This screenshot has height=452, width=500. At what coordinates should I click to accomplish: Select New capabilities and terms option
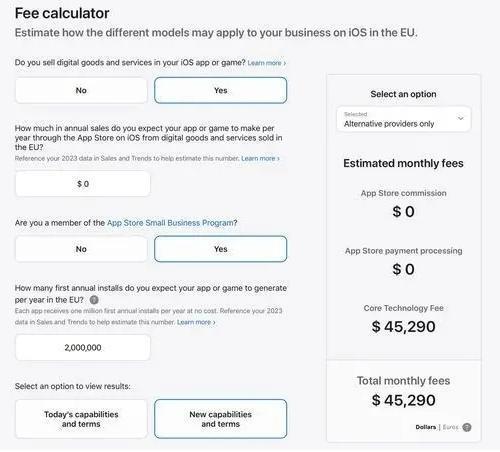tap(221, 419)
